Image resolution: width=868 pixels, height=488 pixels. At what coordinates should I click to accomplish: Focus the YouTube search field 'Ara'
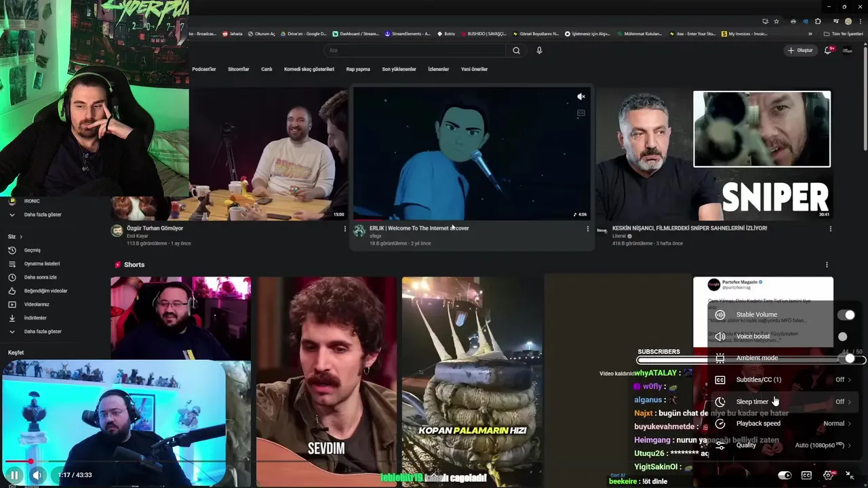coord(415,50)
